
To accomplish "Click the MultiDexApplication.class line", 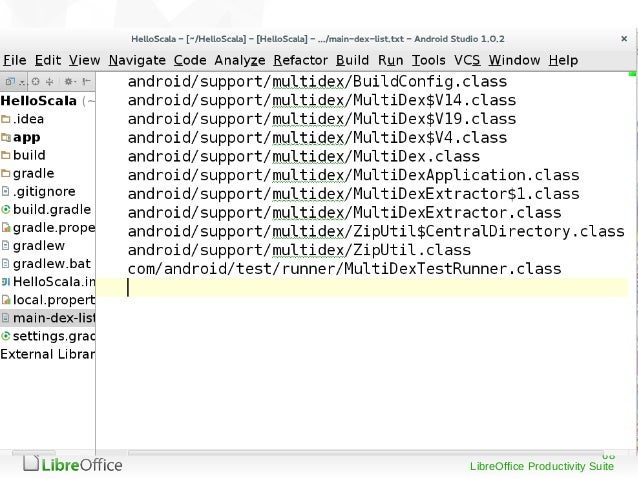I will (x=354, y=175).
